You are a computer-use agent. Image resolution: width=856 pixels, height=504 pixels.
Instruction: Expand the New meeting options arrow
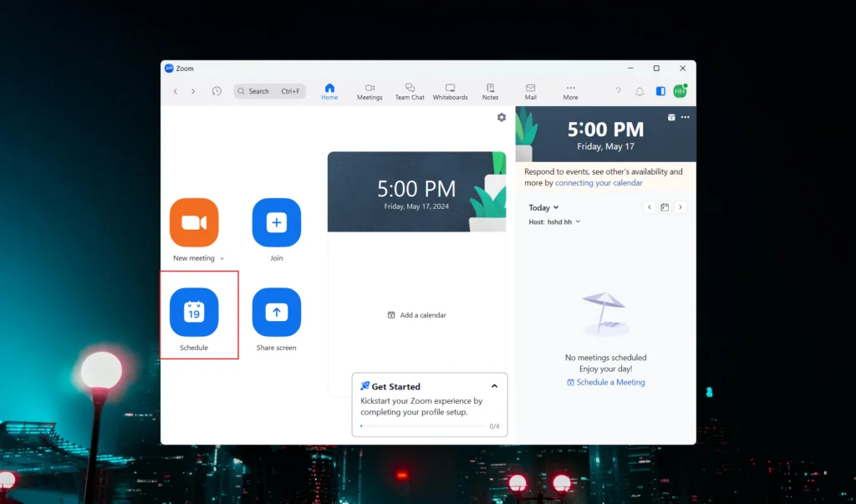tap(222, 259)
